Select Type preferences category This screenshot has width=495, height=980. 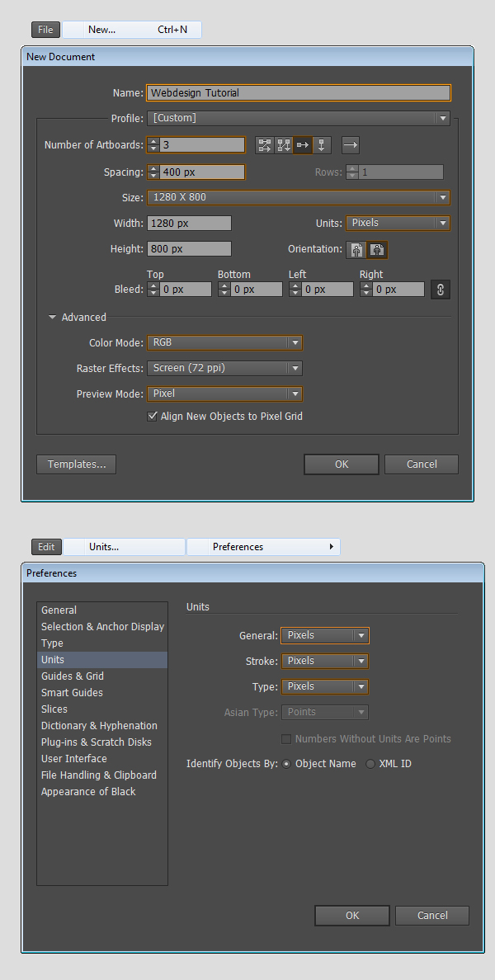pyautogui.click(x=101, y=643)
